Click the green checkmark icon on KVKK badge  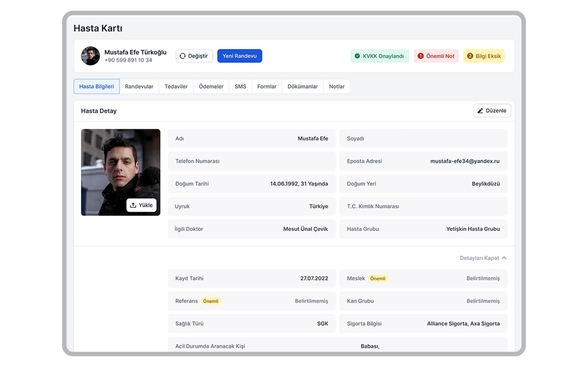click(x=357, y=56)
